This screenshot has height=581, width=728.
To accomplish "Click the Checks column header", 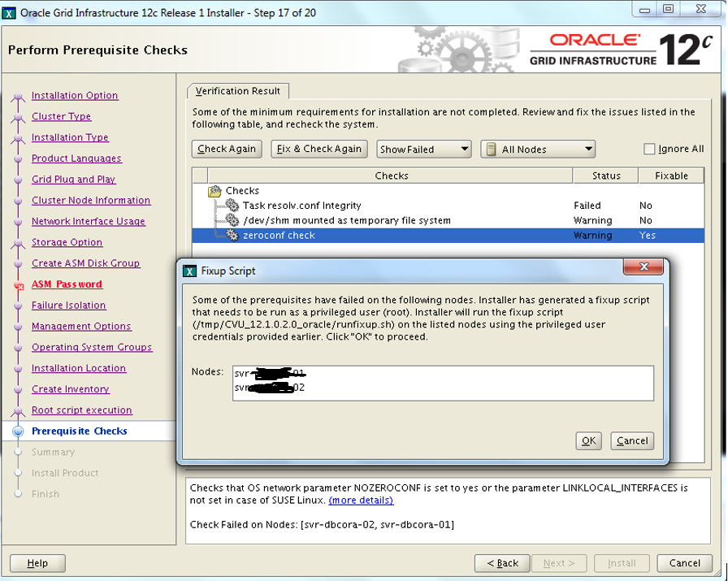I will point(391,176).
